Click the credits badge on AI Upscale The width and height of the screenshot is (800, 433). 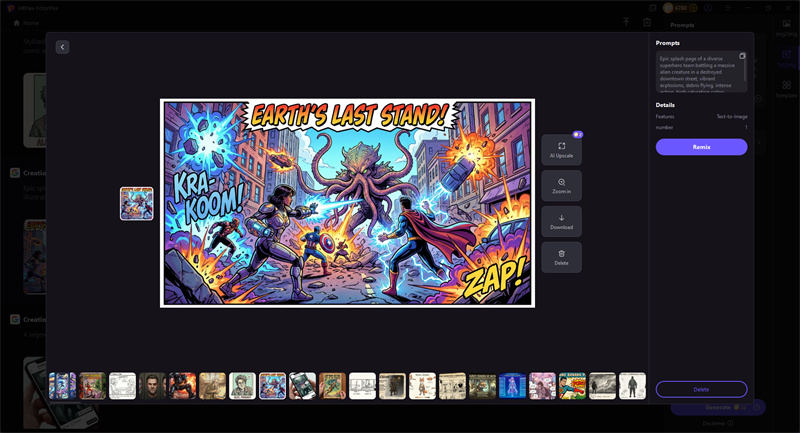pyautogui.click(x=578, y=135)
